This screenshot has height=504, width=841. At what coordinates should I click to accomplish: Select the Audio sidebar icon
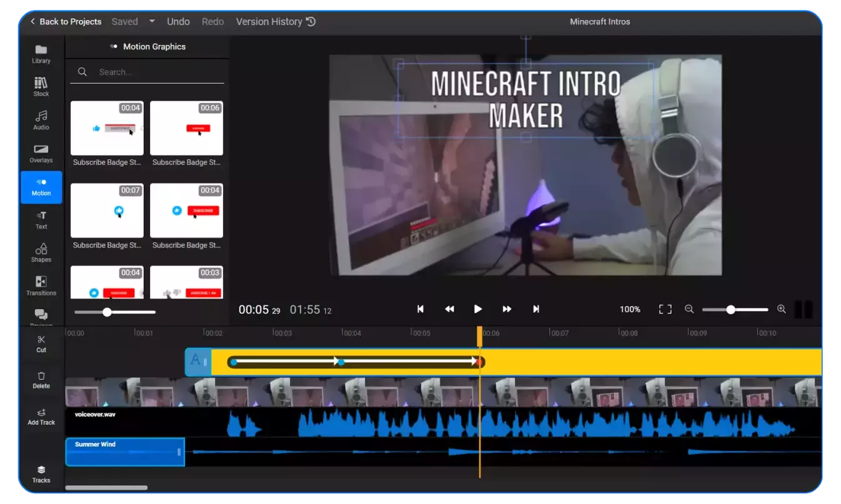coord(41,120)
